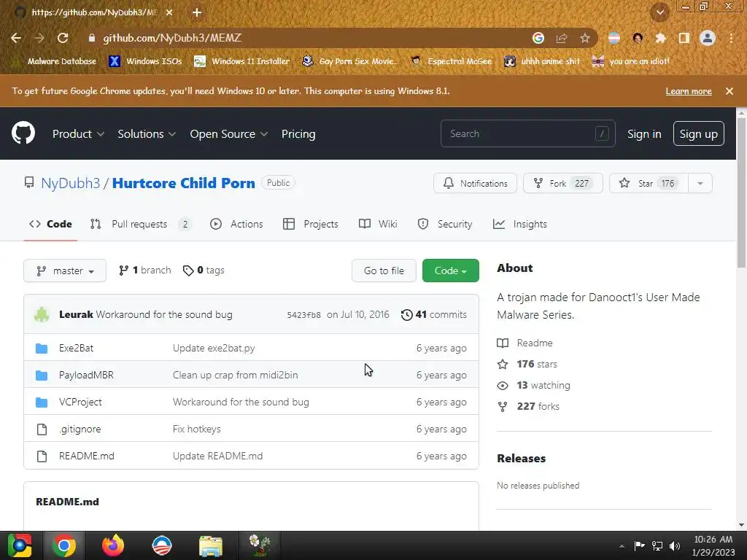Star the repository with Star 176 button
Image resolution: width=747 pixels, height=560 pixels.
click(649, 183)
